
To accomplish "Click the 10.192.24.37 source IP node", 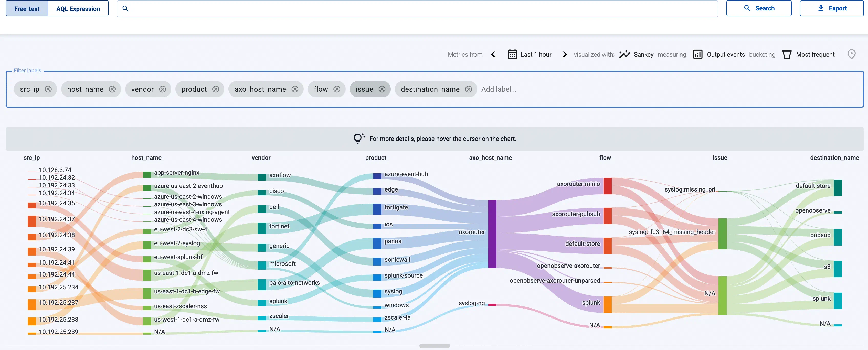I will click(x=32, y=221).
